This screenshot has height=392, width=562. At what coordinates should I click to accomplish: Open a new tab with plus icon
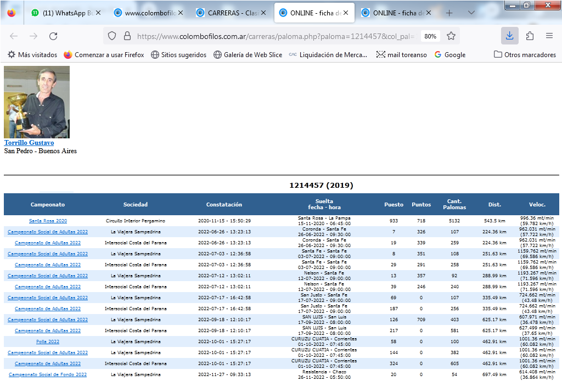tap(449, 13)
